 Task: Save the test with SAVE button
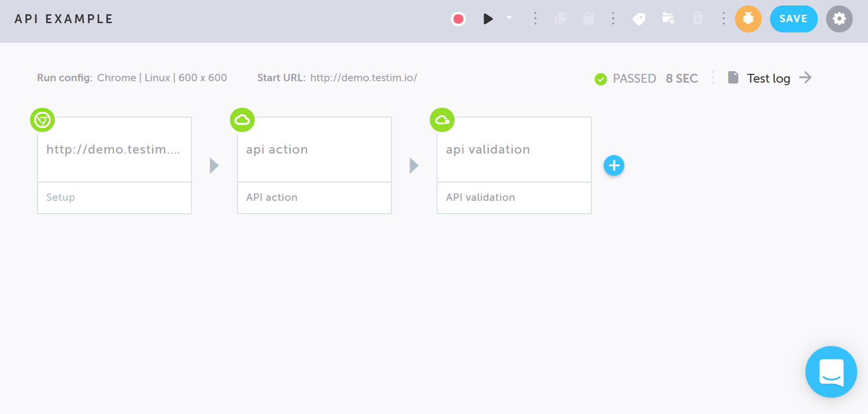794,19
